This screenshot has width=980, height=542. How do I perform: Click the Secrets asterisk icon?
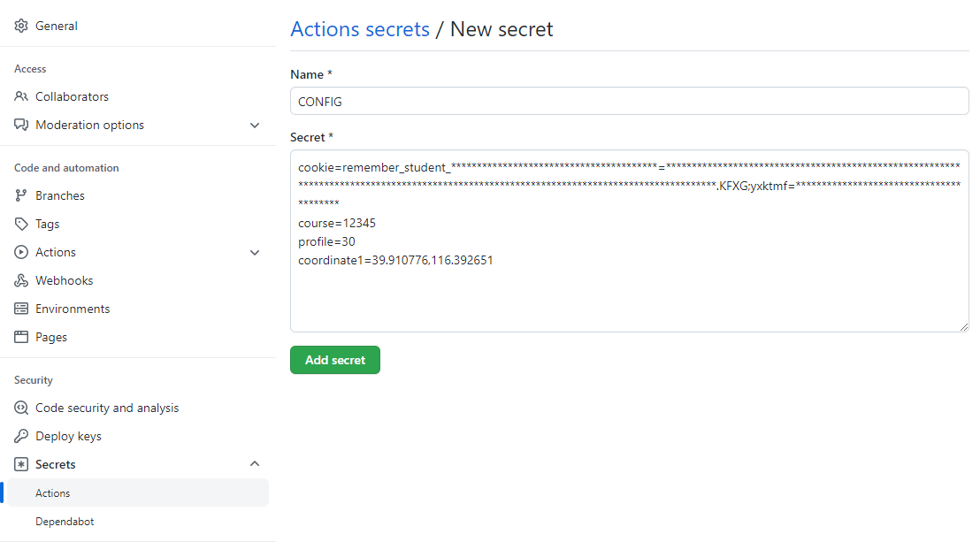coord(20,464)
